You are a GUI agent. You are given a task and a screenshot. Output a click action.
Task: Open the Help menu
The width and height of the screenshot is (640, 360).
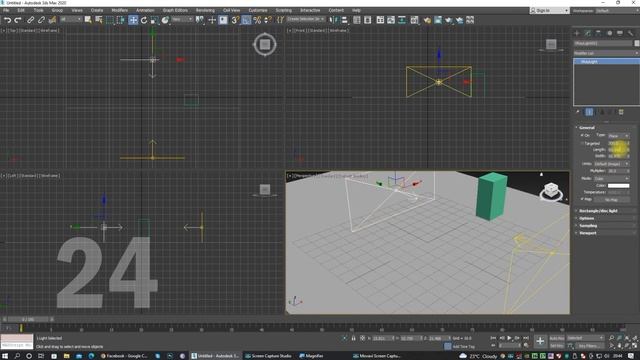(x=356, y=10)
